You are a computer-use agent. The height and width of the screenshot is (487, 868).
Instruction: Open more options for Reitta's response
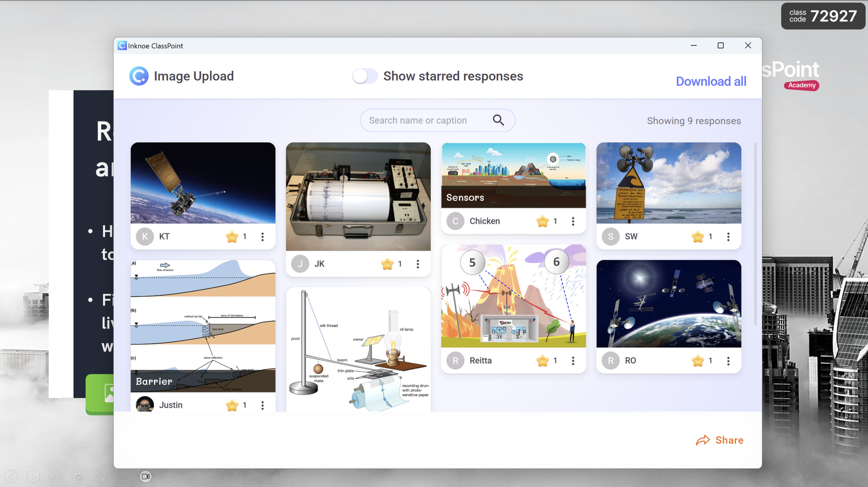[573, 361]
